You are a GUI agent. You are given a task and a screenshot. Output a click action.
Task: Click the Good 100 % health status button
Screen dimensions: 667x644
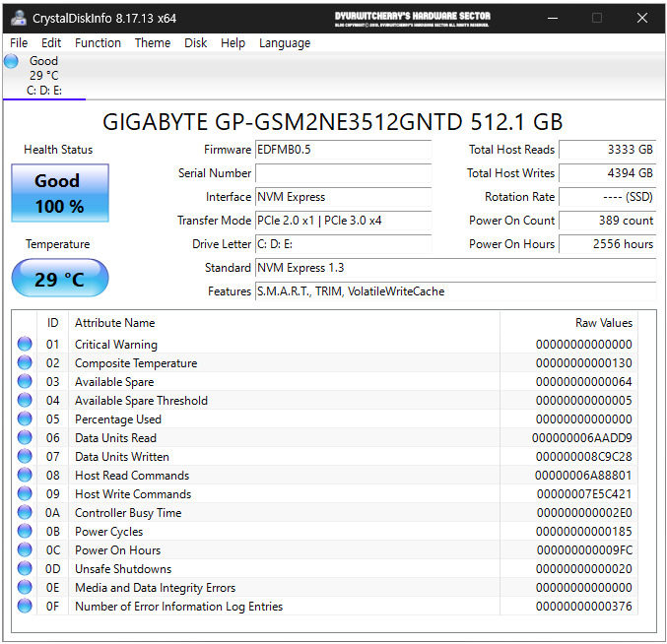60,193
